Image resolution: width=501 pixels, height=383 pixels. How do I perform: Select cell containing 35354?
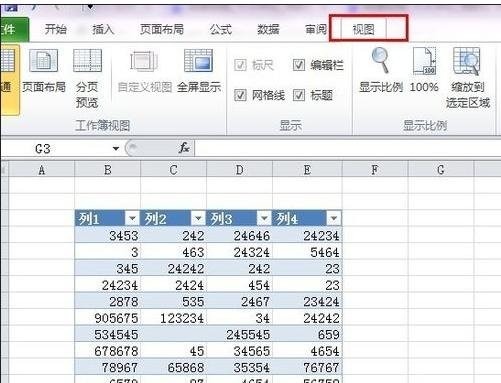tap(239, 367)
